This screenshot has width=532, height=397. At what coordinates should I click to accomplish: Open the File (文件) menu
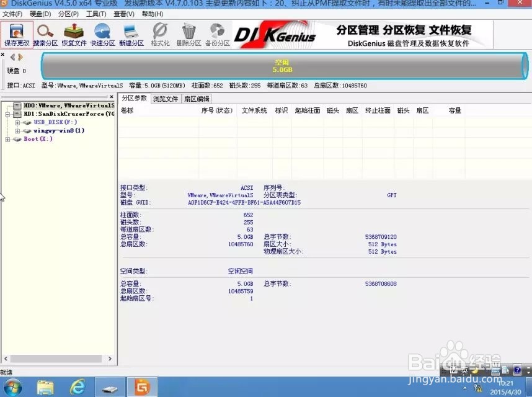(x=12, y=14)
